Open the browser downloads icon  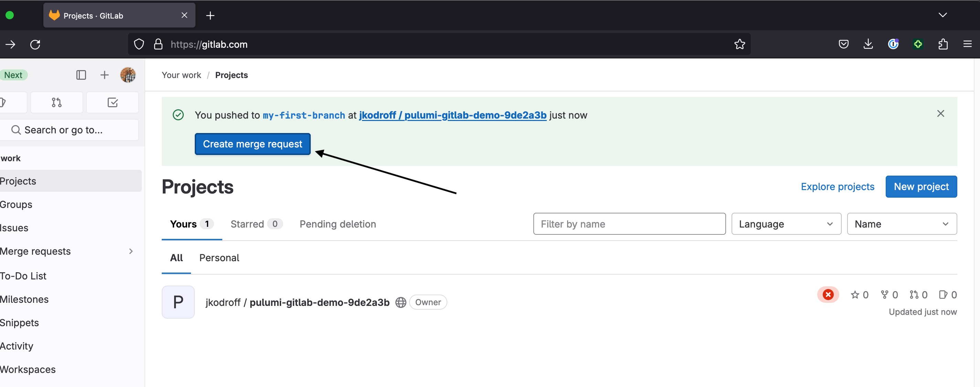tap(868, 44)
